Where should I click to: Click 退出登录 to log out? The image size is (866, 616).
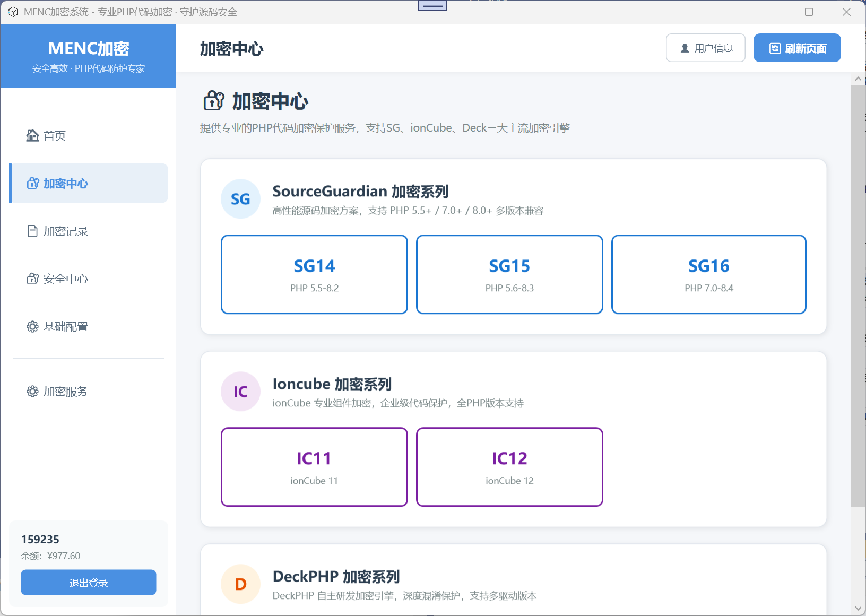(89, 583)
